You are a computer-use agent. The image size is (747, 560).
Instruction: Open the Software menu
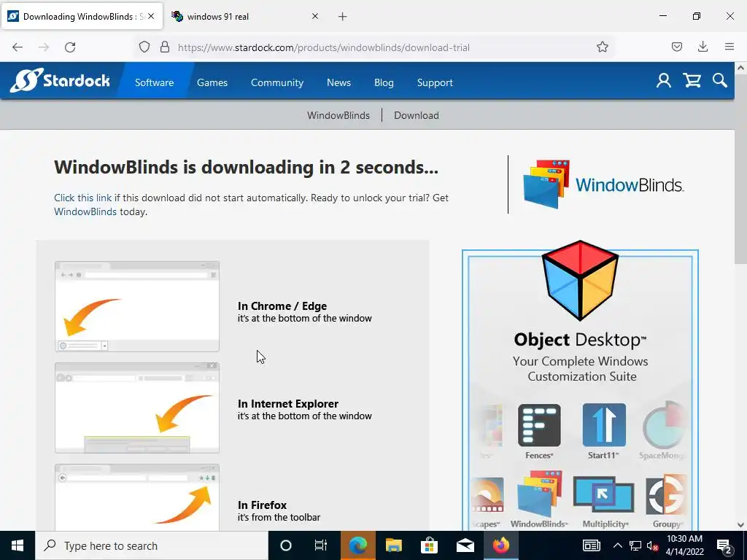pos(155,82)
